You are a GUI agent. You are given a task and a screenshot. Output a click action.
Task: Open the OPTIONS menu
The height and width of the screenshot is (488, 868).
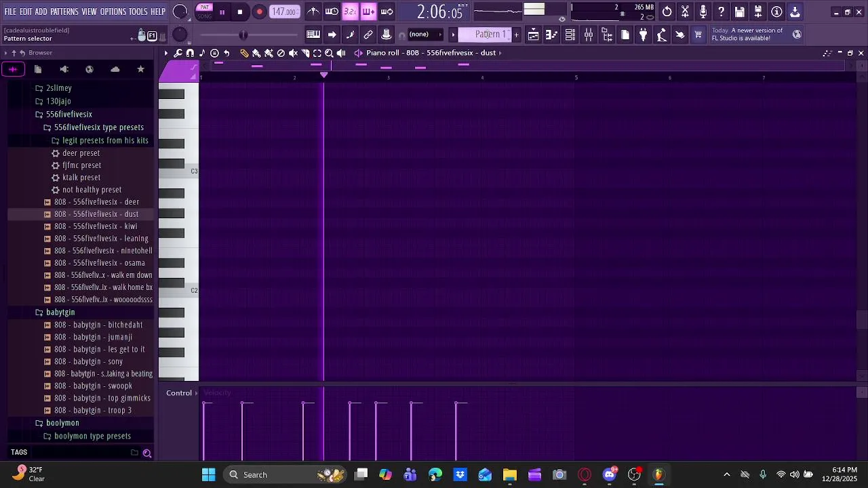pos(113,12)
